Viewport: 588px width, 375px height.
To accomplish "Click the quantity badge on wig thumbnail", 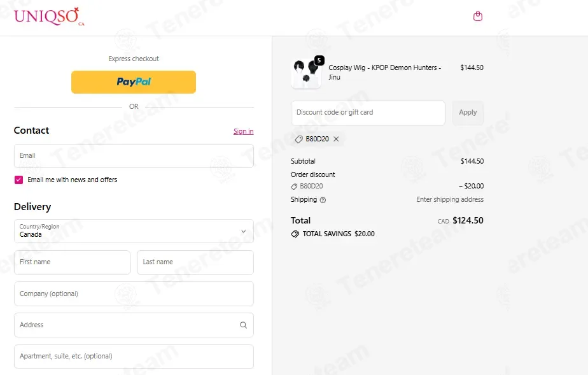I will coord(319,60).
